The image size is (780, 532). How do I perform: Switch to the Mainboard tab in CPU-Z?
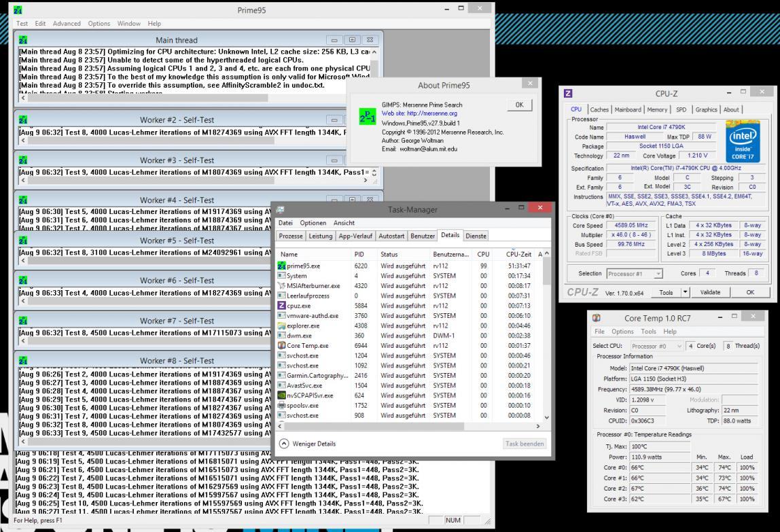click(628, 109)
